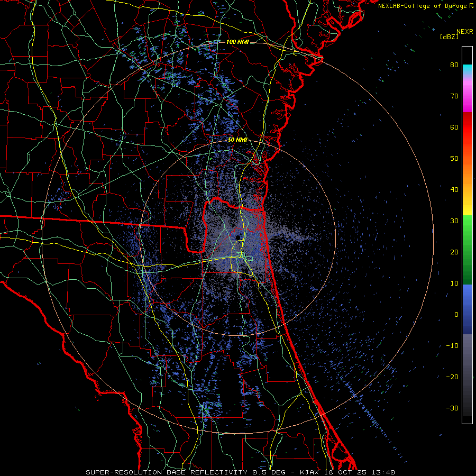
Task: Click the 70 value on the dBZ scale
Action: (454, 96)
